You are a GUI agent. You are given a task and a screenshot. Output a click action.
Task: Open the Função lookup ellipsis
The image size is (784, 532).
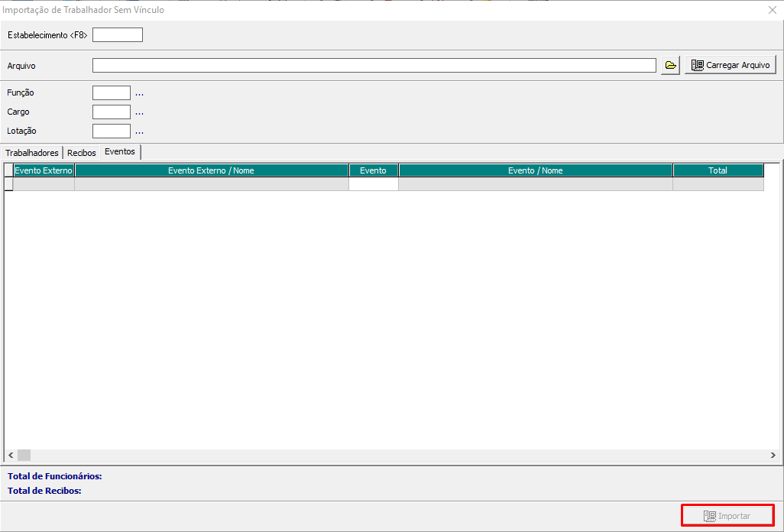tap(139, 93)
